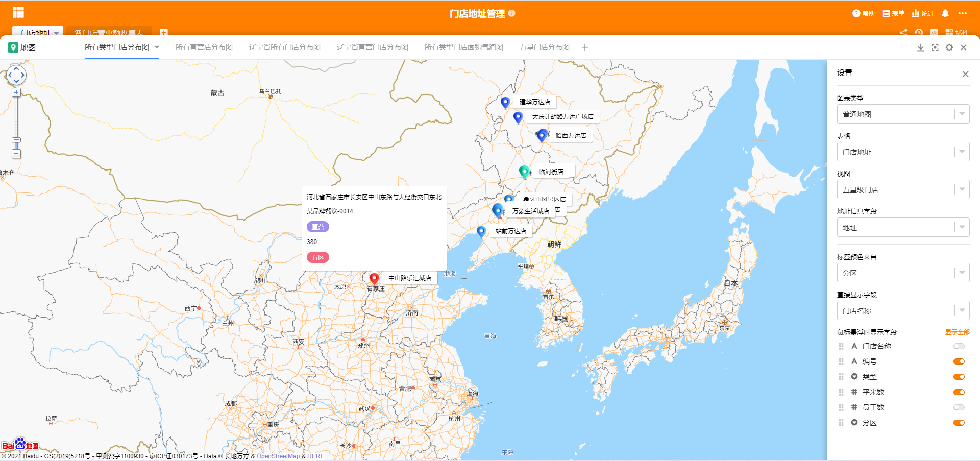The width and height of the screenshot is (980, 461).
Task: Zoom in using the map plus control
Action: [x=16, y=92]
